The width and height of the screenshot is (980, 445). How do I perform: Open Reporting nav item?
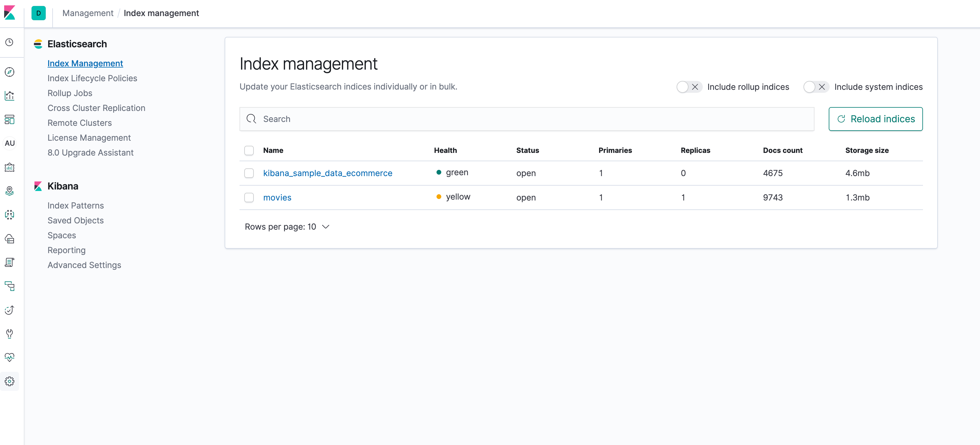click(x=67, y=250)
